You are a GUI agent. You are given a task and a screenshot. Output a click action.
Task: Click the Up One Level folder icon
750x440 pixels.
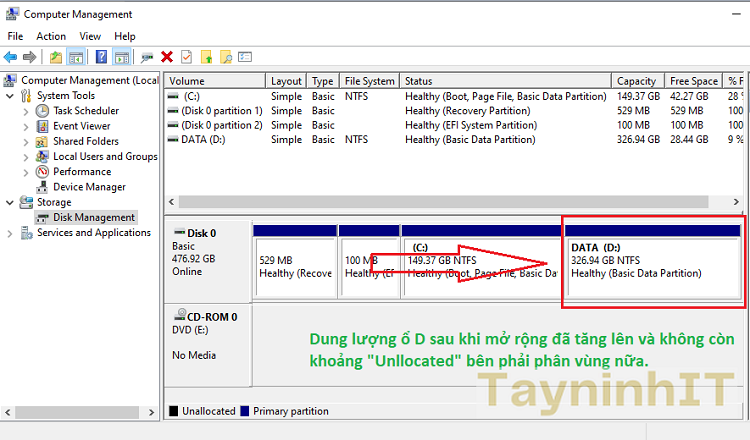(x=56, y=57)
